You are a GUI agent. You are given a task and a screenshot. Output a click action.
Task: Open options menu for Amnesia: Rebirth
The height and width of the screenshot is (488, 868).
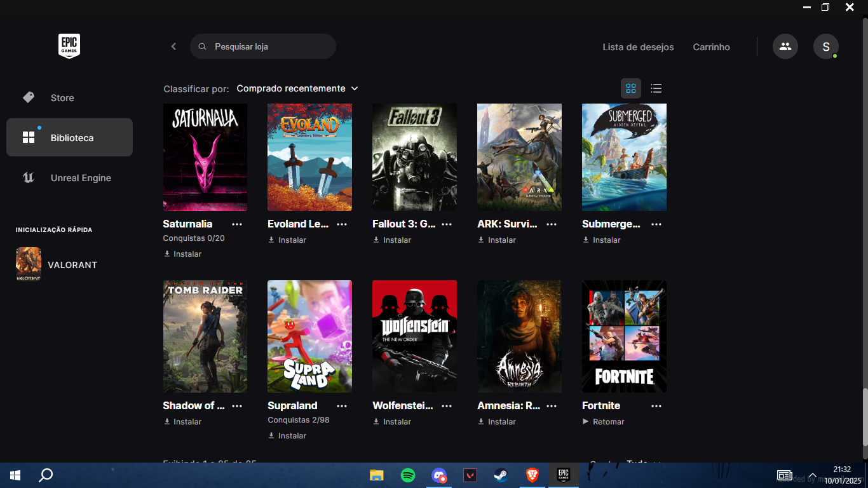552,406
